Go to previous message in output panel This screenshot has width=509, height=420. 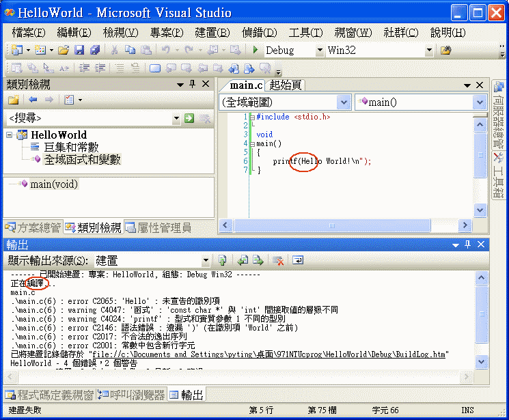tap(243, 260)
